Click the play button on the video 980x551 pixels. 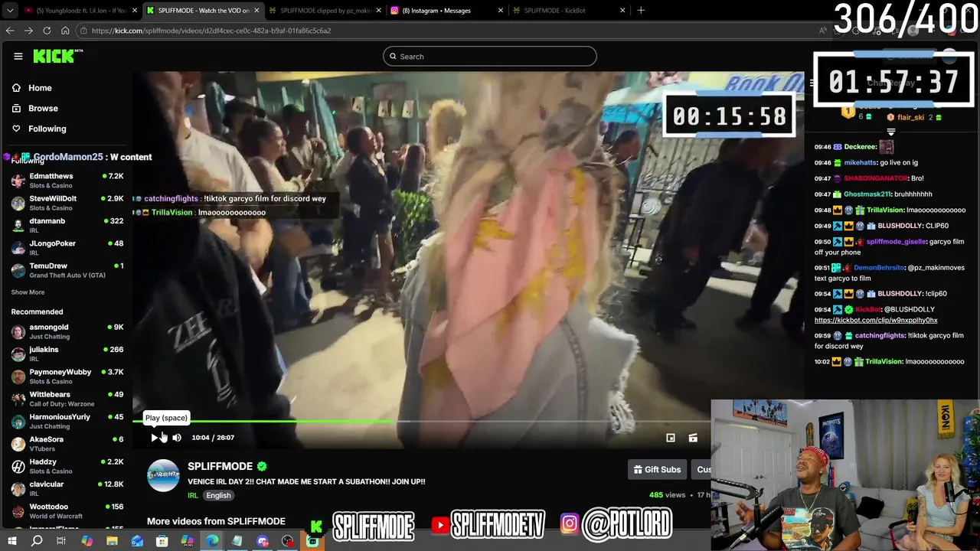(155, 438)
